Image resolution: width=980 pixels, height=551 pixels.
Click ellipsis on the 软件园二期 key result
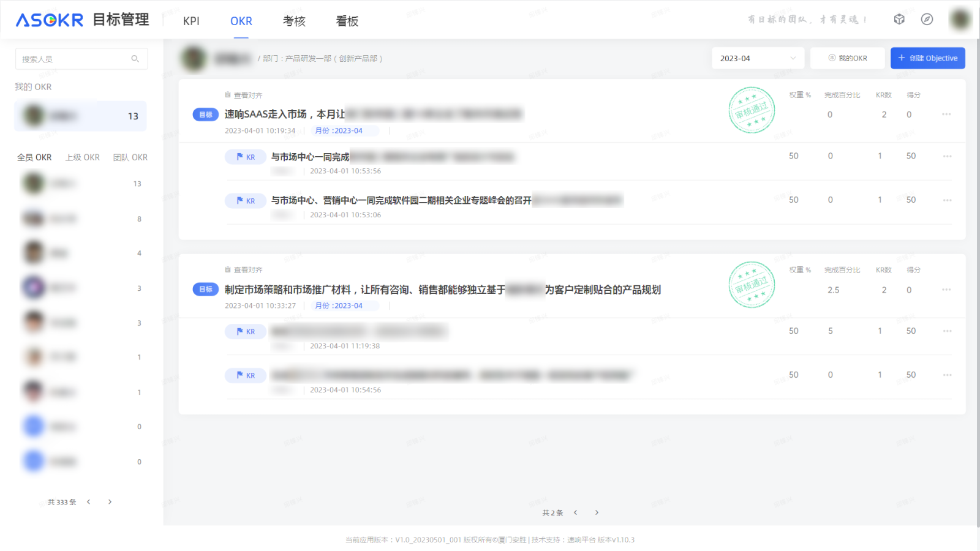947,200
